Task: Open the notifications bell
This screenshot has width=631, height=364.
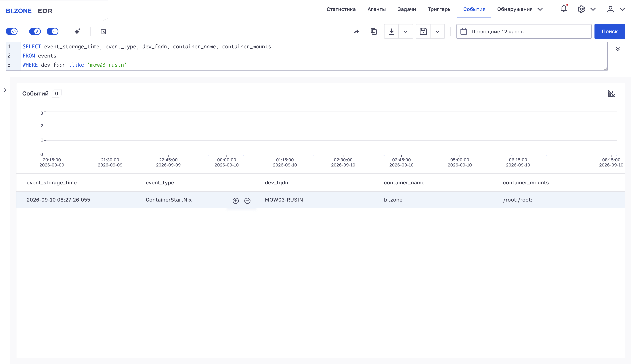Action: pos(564,9)
